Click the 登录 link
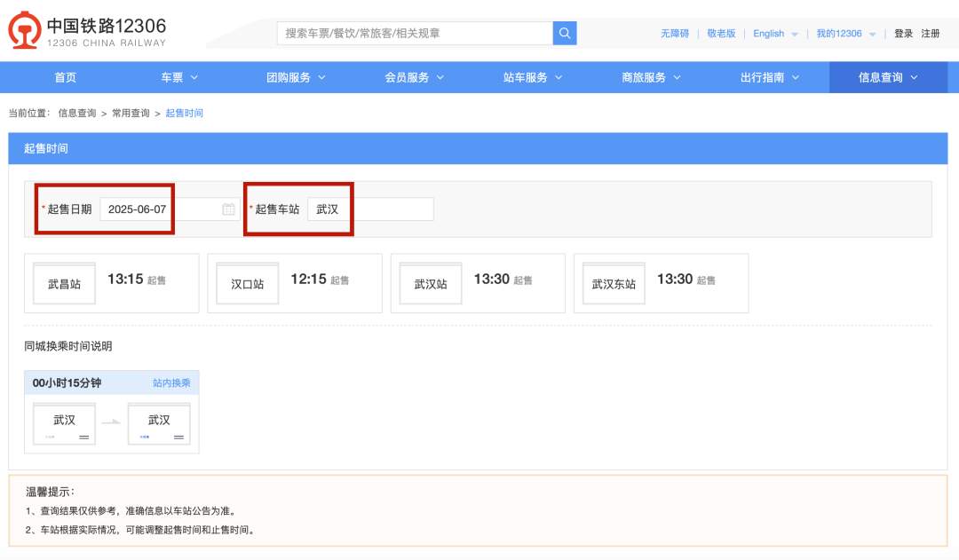Viewport: 959px width, 560px height. 904,34
